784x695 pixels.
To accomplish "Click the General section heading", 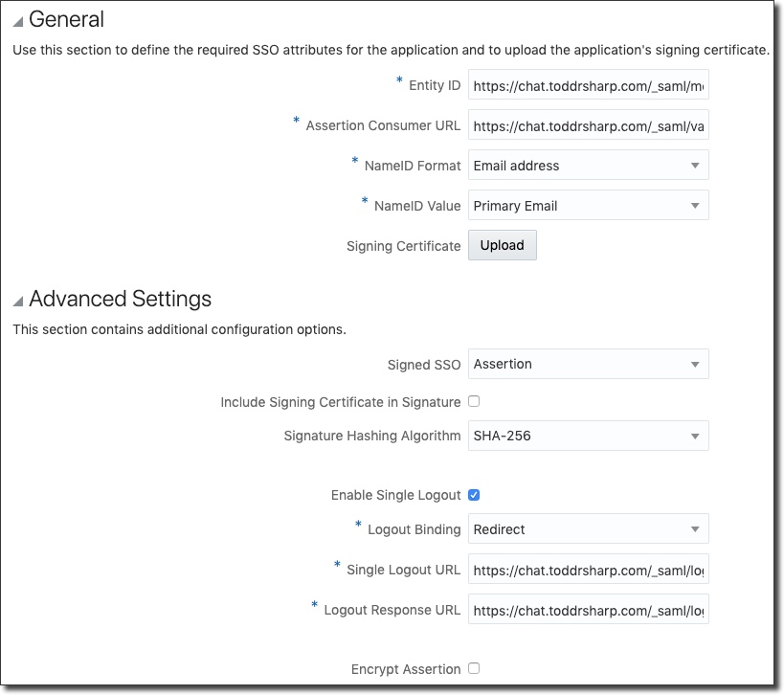I will click(67, 19).
